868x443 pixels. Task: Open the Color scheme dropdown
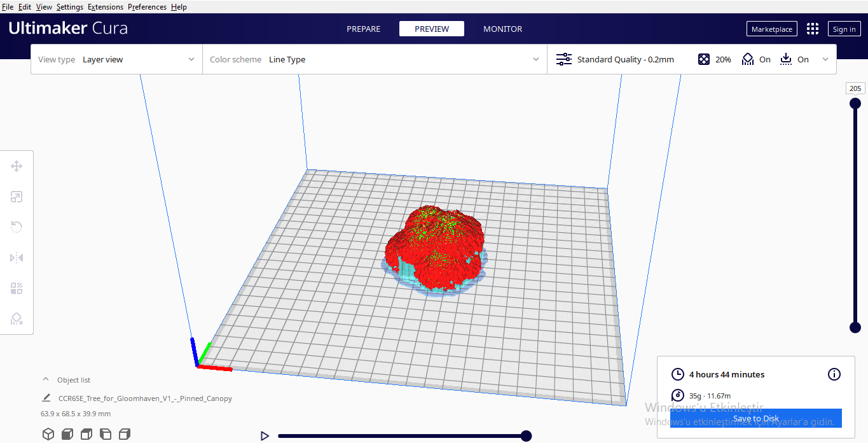pos(407,59)
